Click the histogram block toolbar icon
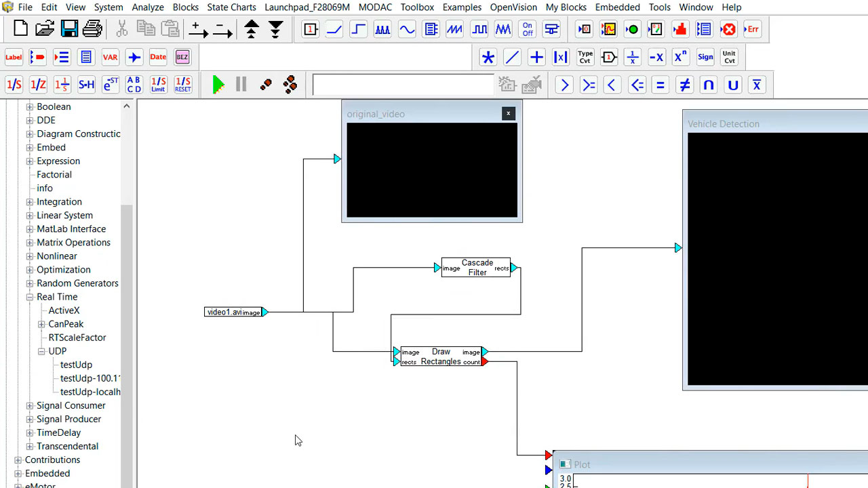The height and width of the screenshot is (488, 868). pyautogui.click(x=679, y=30)
